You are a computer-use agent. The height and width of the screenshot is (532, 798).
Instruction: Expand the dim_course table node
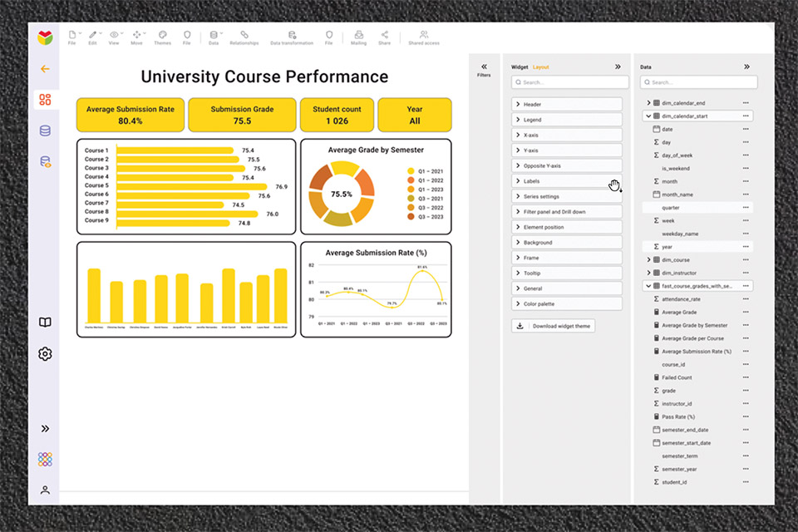pos(648,259)
